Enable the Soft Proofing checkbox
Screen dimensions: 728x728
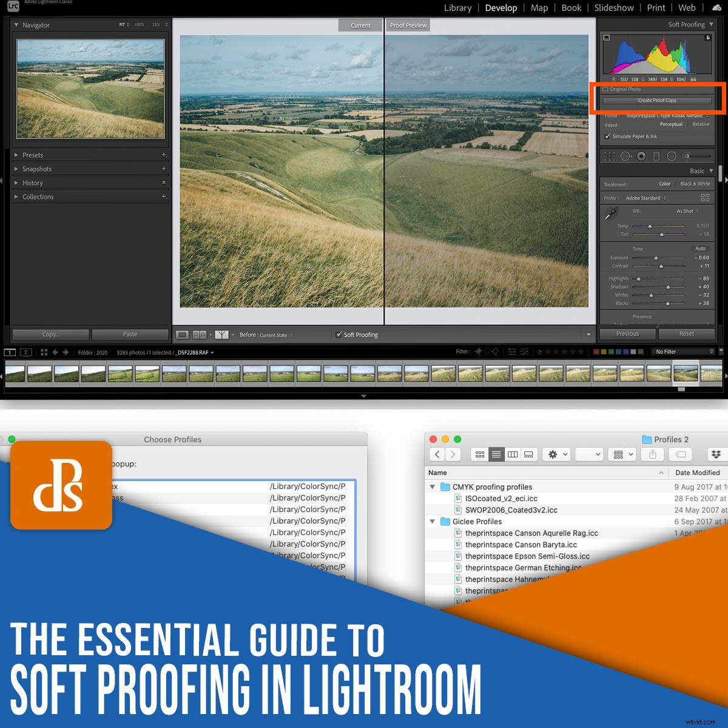pyautogui.click(x=339, y=334)
